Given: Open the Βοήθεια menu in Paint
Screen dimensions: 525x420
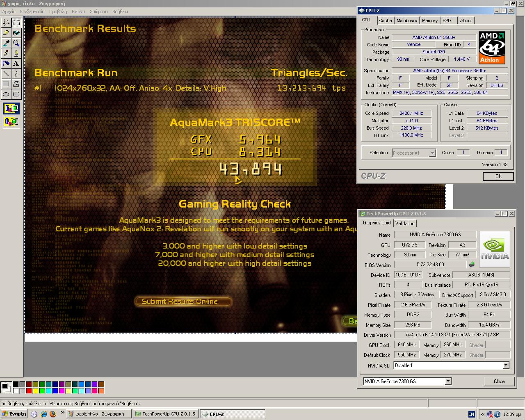Looking at the screenshot, I should (120, 11).
